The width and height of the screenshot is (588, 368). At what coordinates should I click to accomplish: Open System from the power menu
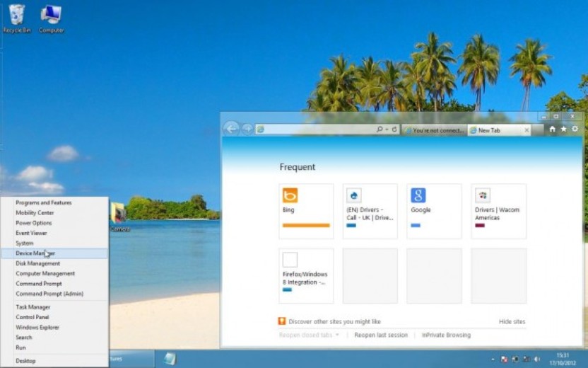54,243
